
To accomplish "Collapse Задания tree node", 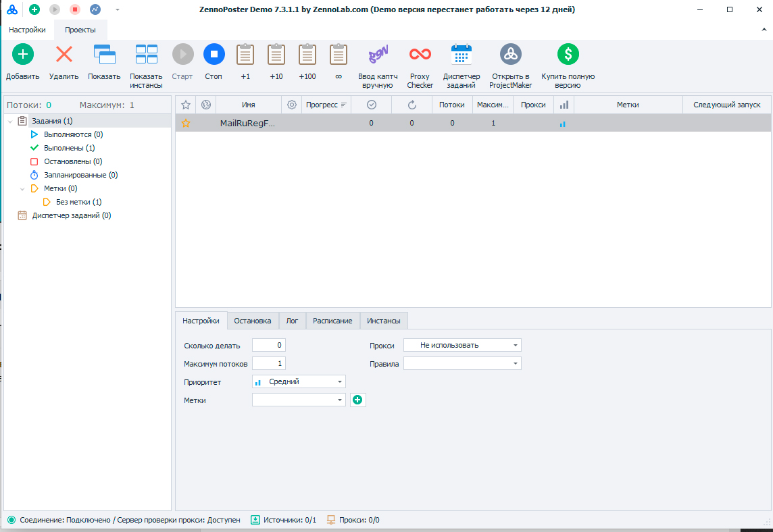I will [x=10, y=121].
